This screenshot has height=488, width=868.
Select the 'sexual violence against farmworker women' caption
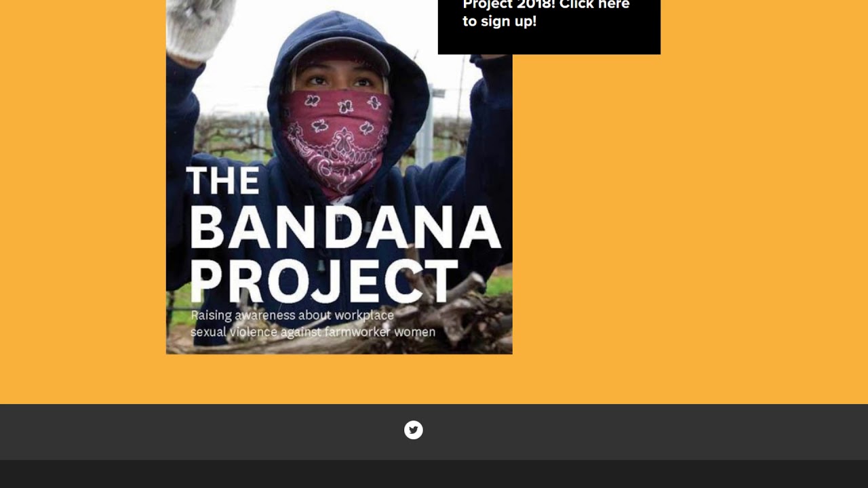point(313,332)
